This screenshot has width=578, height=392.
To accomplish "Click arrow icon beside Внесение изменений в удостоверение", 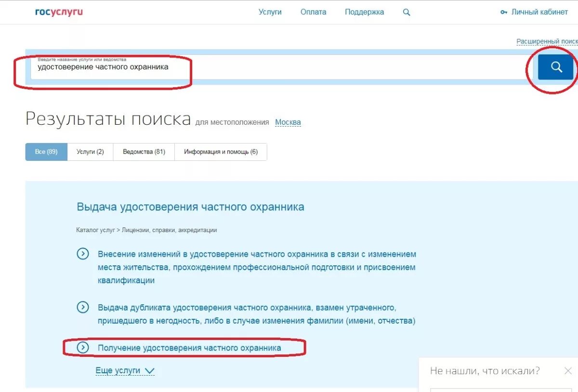I will [83, 254].
